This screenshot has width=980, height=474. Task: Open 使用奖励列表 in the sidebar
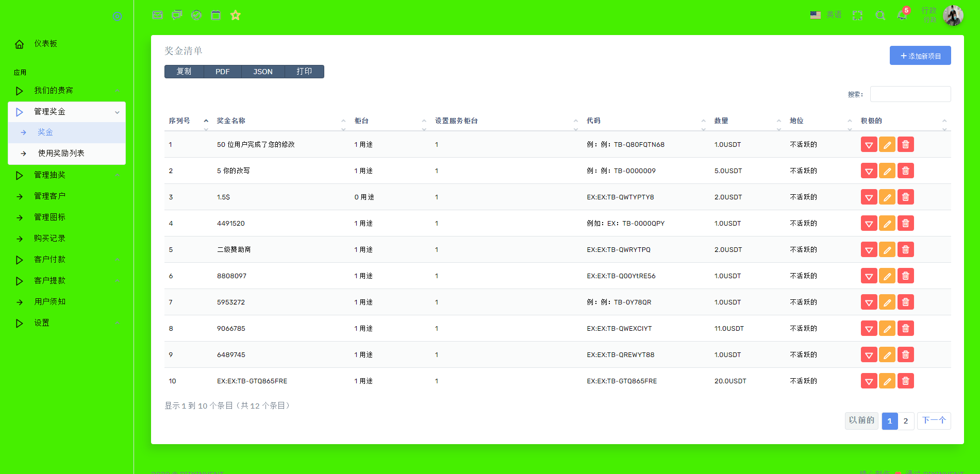(x=61, y=154)
